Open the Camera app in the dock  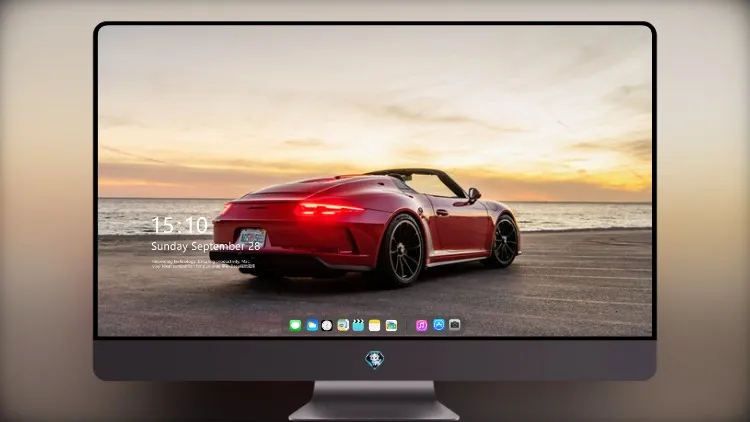click(x=455, y=325)
